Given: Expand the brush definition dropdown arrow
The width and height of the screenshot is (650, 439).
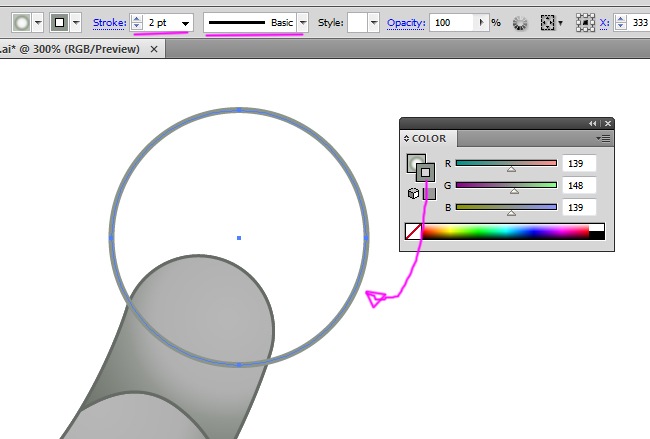Looking at the screenshot, I should tap(303, 22).
